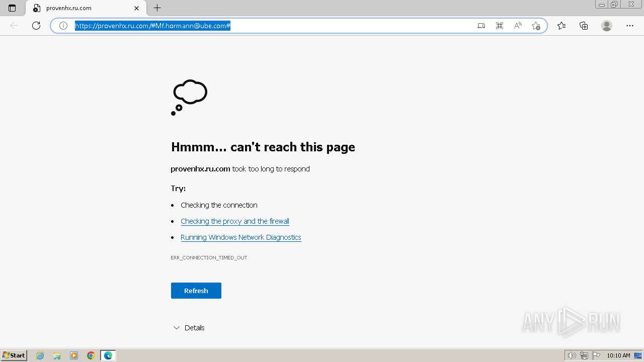The image size is (644, 362).
Task: Open network icon in system tray
Action: 584,355
